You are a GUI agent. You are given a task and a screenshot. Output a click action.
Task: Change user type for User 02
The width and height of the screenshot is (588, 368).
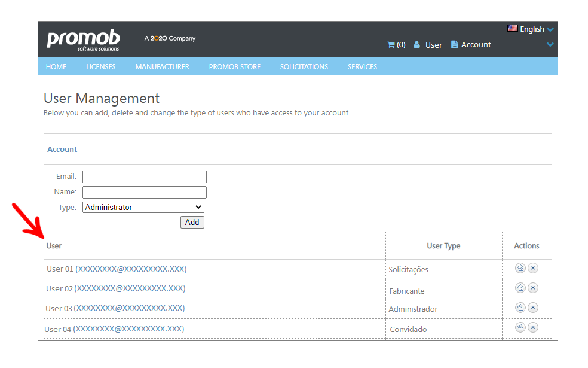(520, 288)
